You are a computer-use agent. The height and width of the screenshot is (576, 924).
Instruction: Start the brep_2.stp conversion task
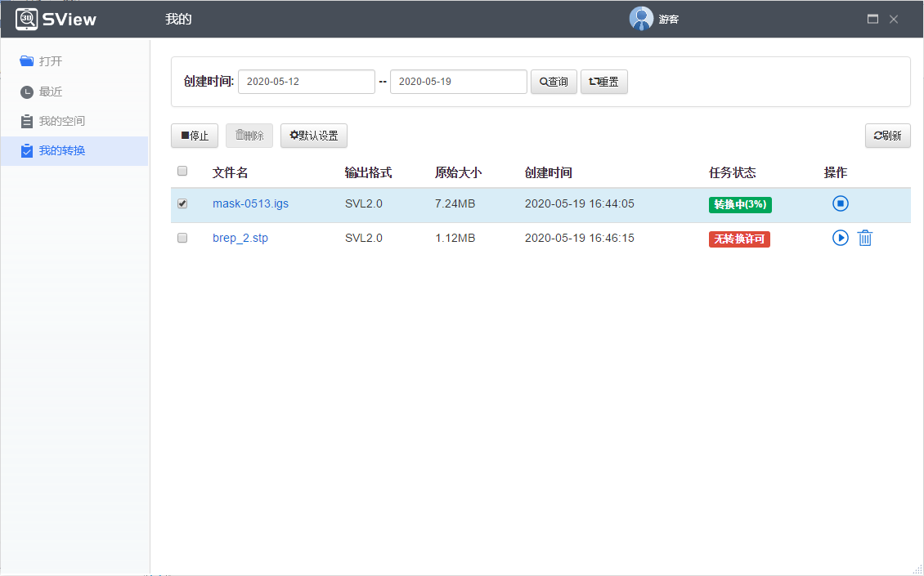[x=841, y=238]
